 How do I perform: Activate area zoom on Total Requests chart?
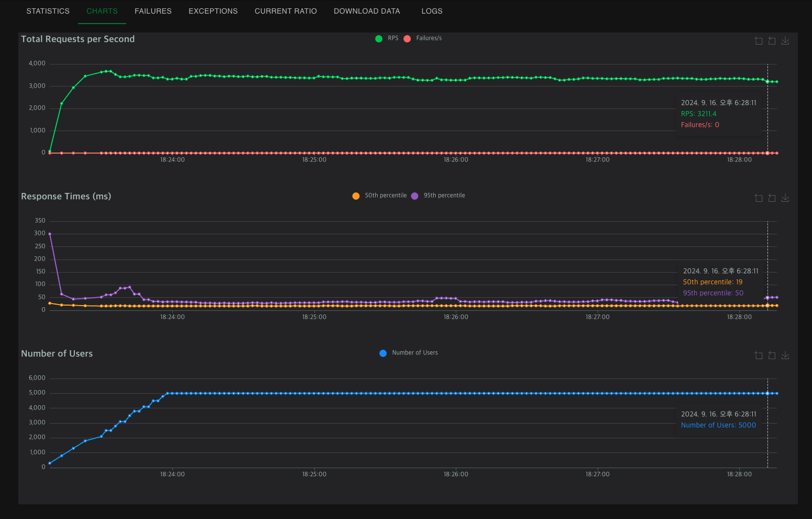[759, 41]
